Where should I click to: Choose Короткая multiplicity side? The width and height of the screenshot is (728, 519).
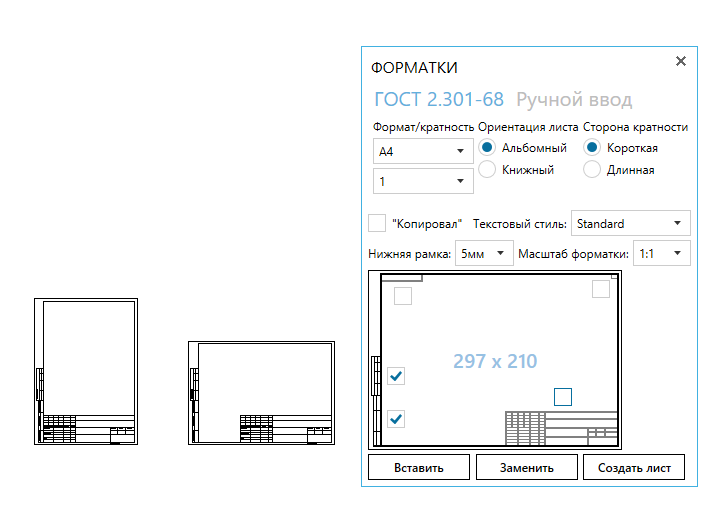coord(592,148)
